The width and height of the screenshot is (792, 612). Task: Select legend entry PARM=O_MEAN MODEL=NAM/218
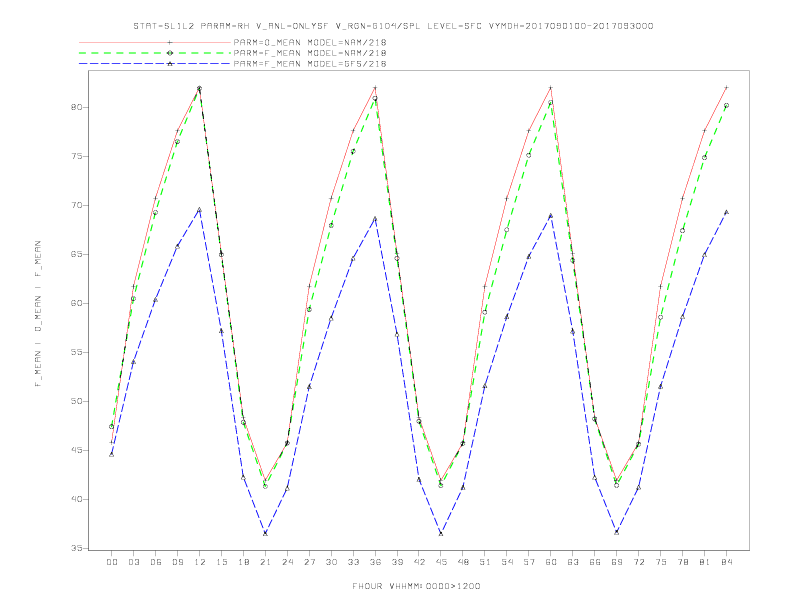(310, 42)
